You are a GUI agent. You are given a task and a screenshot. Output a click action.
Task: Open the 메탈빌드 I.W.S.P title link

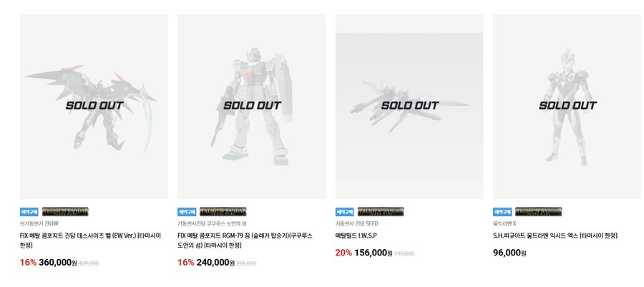click(356, 235)
